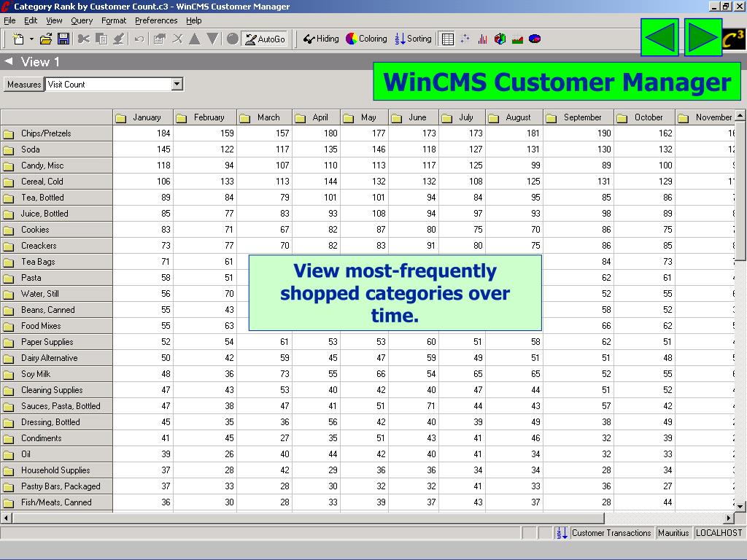Image resolution: width=747 pixels, height=560 pixels.
Task: Select the pie chart view icon
Action: click(x=535, y=39)
